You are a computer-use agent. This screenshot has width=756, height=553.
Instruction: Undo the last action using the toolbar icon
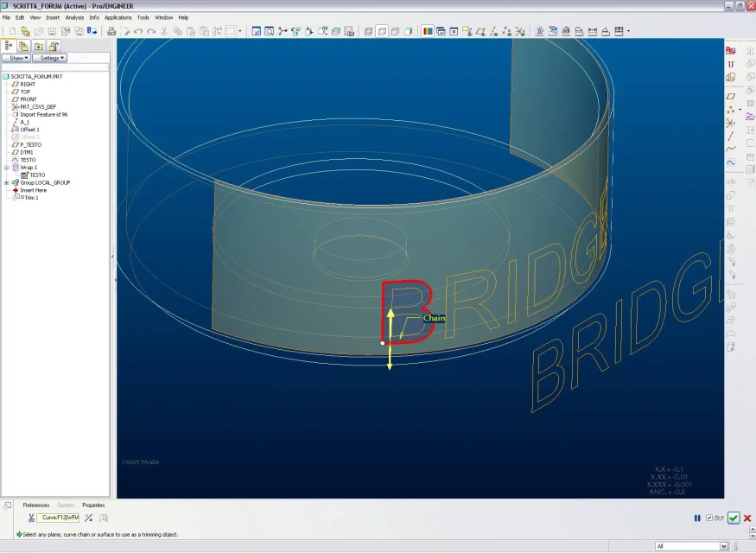click(138, 31)
